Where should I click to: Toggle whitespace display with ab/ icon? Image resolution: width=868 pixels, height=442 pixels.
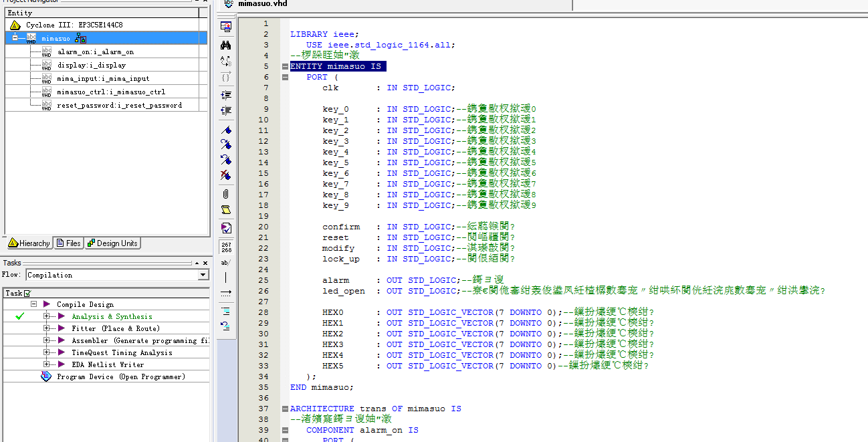point(226,262)
